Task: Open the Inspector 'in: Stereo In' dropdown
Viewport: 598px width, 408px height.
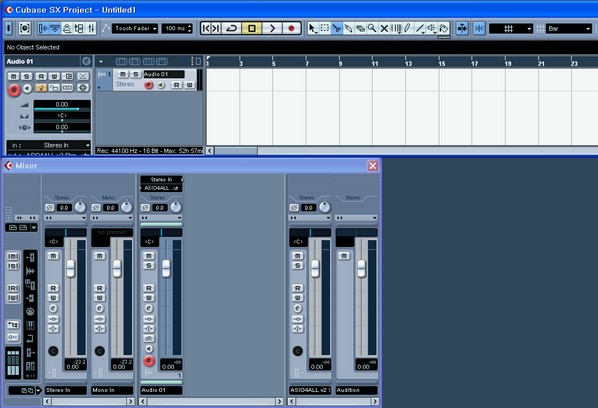Action: click(49, 145)
